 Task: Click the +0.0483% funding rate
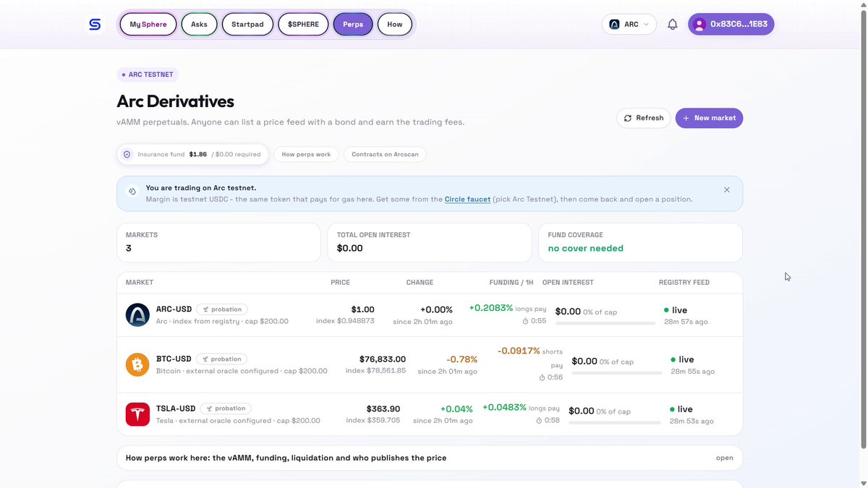click(x=504, y=407)
